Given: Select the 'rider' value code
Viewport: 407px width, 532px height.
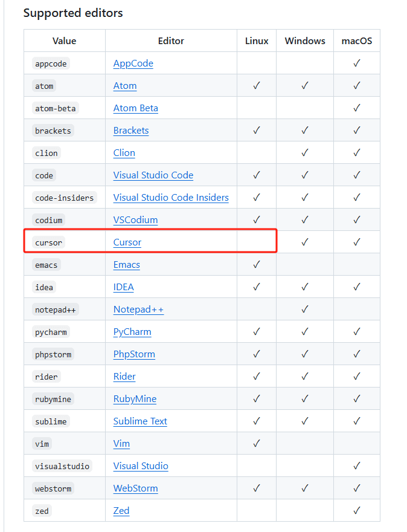Looking at the screenshot, I should [46, 377].
